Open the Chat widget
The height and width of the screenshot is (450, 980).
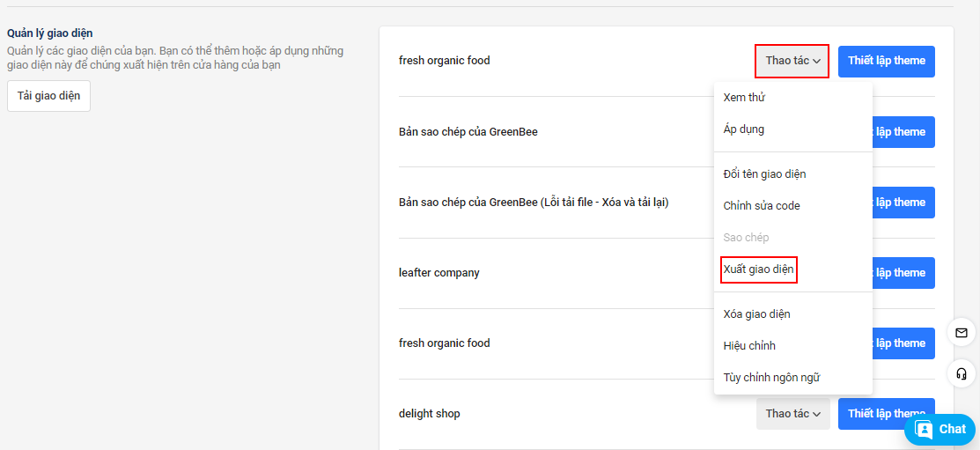coord(940,430)
